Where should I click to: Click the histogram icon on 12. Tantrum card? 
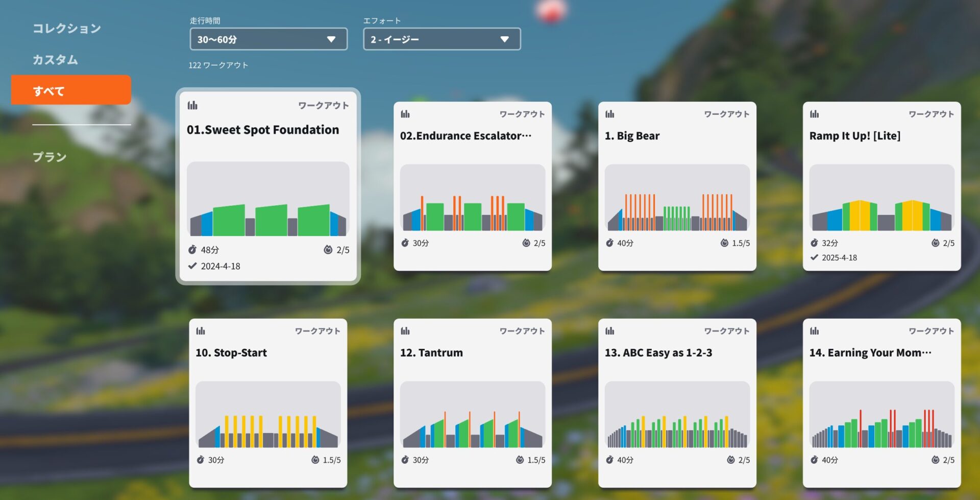pyautogui.click(x=405, y=331)
